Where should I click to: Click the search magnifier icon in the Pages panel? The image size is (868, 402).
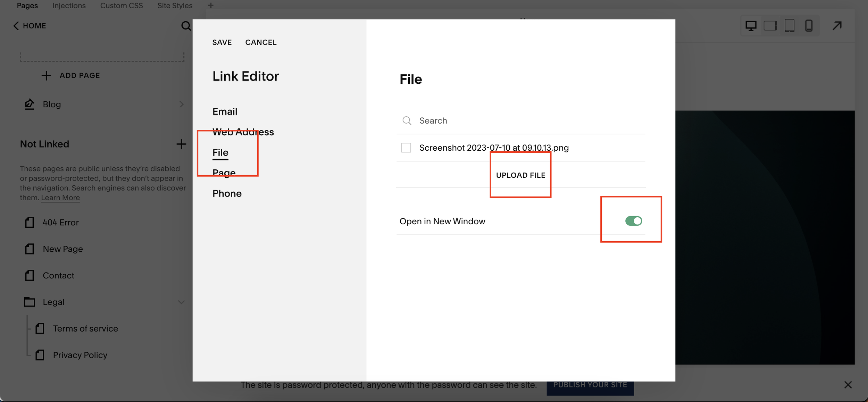pyautogui.click(x=186, y=26)
